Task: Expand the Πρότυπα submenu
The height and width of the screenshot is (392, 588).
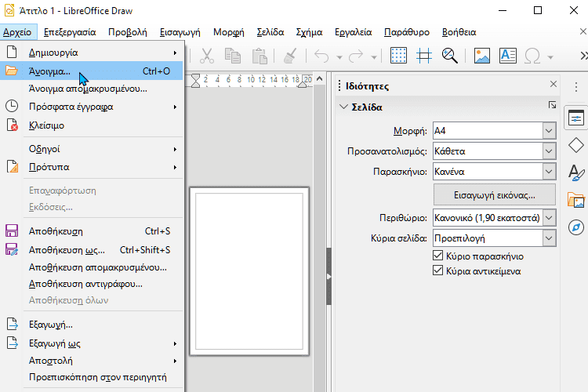Action: point(92,167)
